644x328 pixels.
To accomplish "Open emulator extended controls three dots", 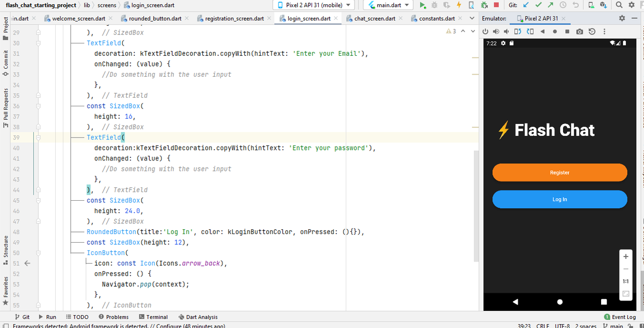I will coord(605,31).
